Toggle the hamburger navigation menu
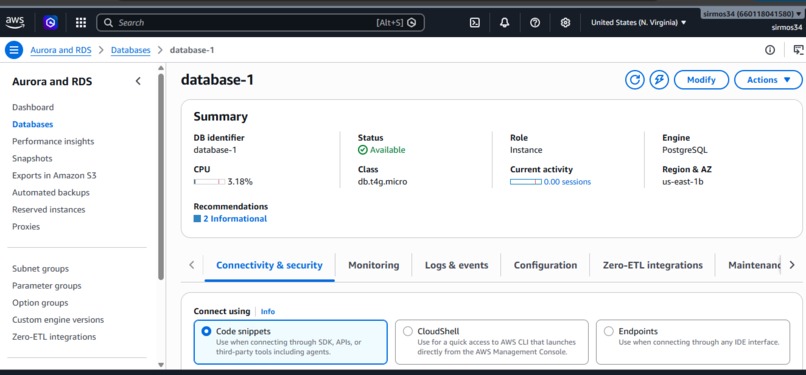 click(x=14, y=50)
